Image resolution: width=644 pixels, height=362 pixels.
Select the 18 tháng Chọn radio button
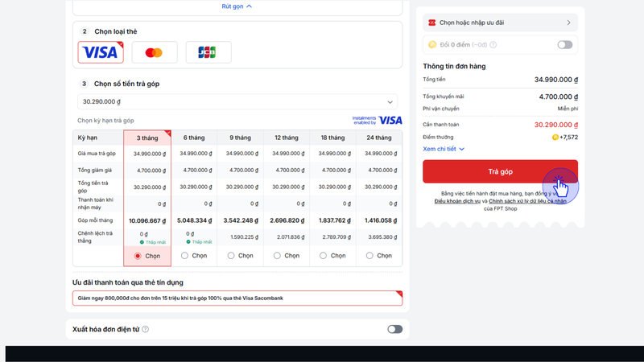pos(324,256)
